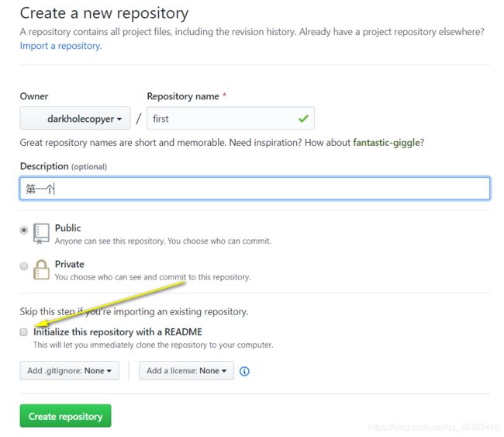
Task: Expand the Add .gitignore: None dropdown
Action: (70, 370)
